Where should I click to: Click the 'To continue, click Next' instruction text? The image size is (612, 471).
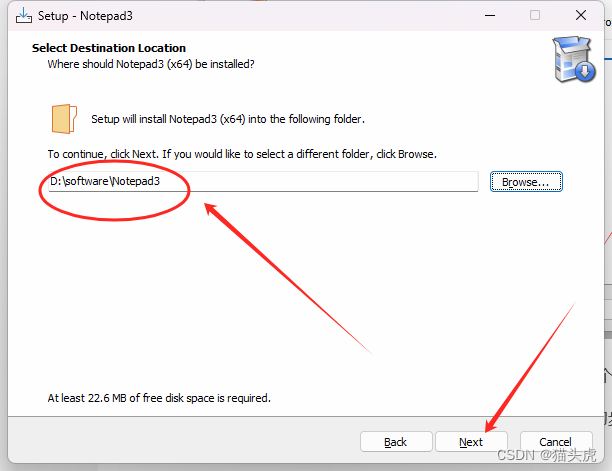pos(242,154)
